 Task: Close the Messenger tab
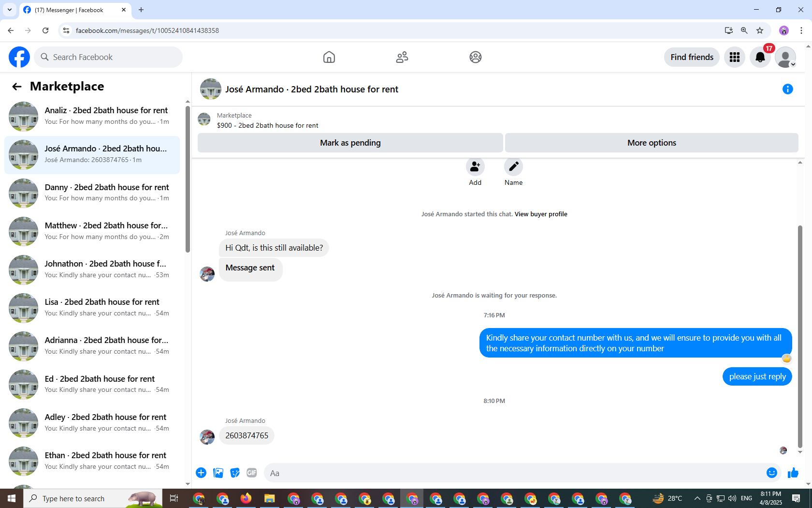click(124, 10)
